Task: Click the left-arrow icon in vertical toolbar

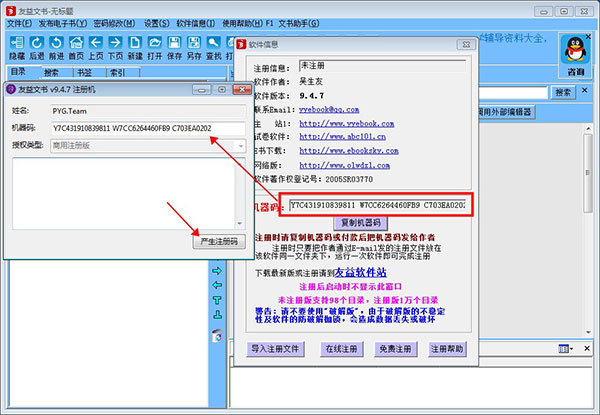Action: coord(217,285)
